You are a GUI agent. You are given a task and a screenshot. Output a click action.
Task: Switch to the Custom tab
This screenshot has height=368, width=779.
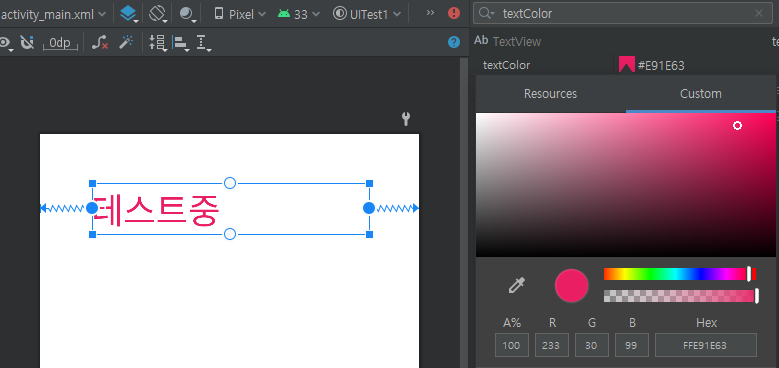click(701, 94)
